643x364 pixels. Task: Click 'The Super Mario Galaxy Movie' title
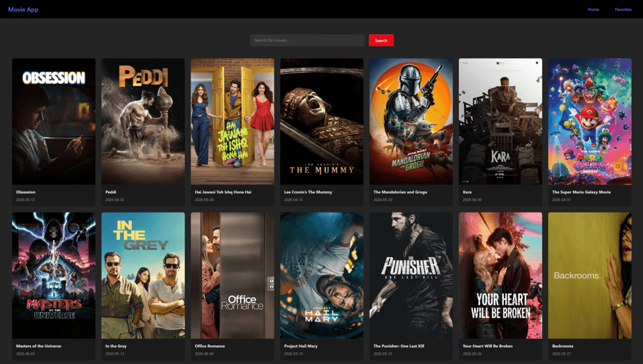tap(582, 192)
